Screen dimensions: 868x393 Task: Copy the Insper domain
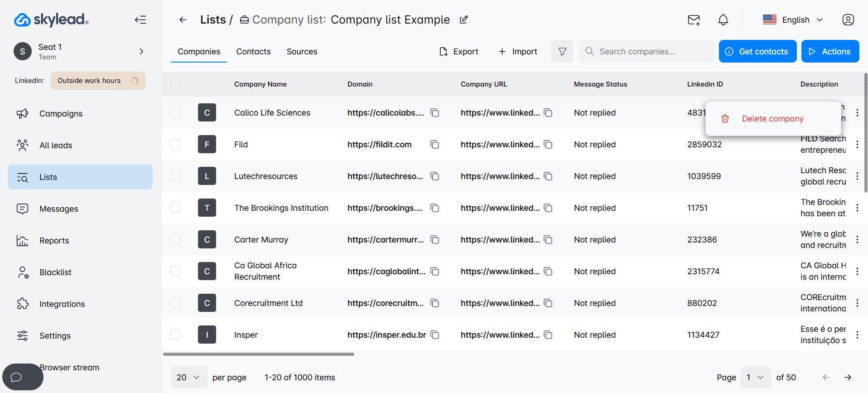tap(435, 335)
